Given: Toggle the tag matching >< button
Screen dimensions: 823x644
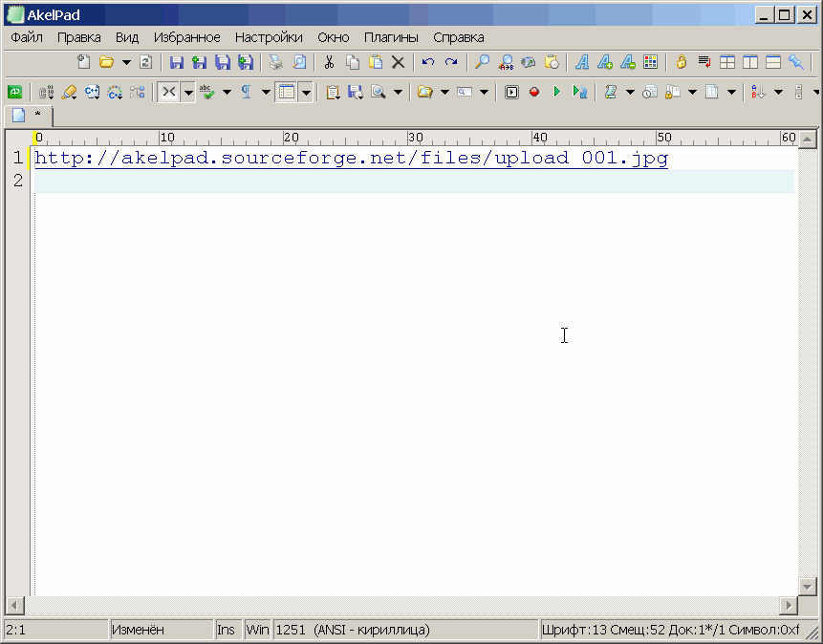Looking at the screenshot, I should tap(169, 93).
